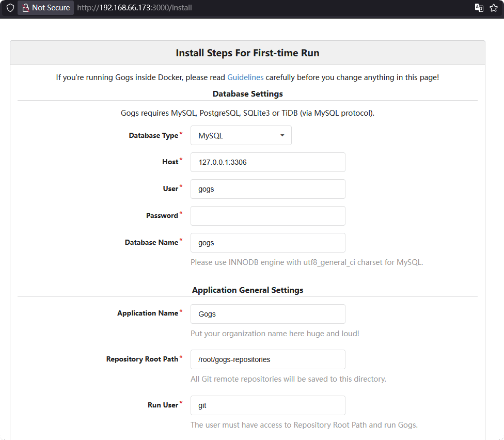Click the Repository Root Path label
The image size is (504, 440).
coord(142,359)
